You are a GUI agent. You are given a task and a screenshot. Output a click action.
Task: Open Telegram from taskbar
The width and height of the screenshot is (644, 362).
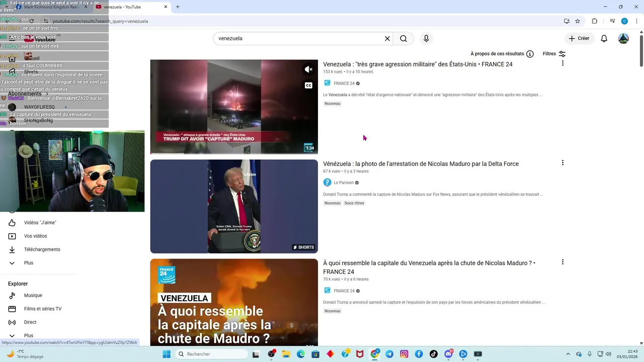click(389, 354)
